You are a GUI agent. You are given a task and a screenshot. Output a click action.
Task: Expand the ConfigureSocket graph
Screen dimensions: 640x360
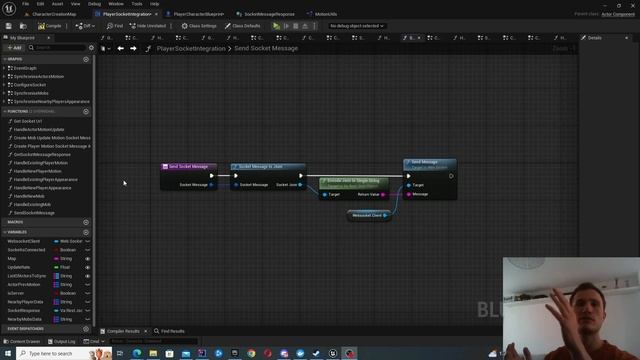point(4,85)
